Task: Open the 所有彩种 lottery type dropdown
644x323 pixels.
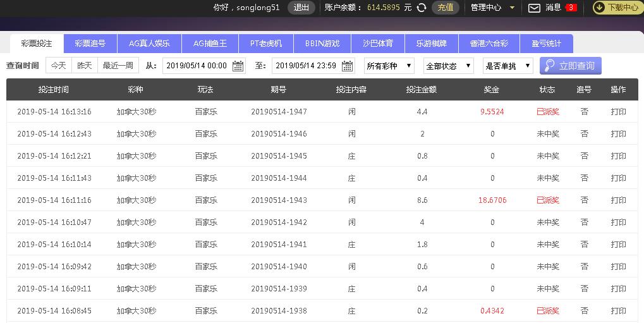Action: [x=389, y=66]
